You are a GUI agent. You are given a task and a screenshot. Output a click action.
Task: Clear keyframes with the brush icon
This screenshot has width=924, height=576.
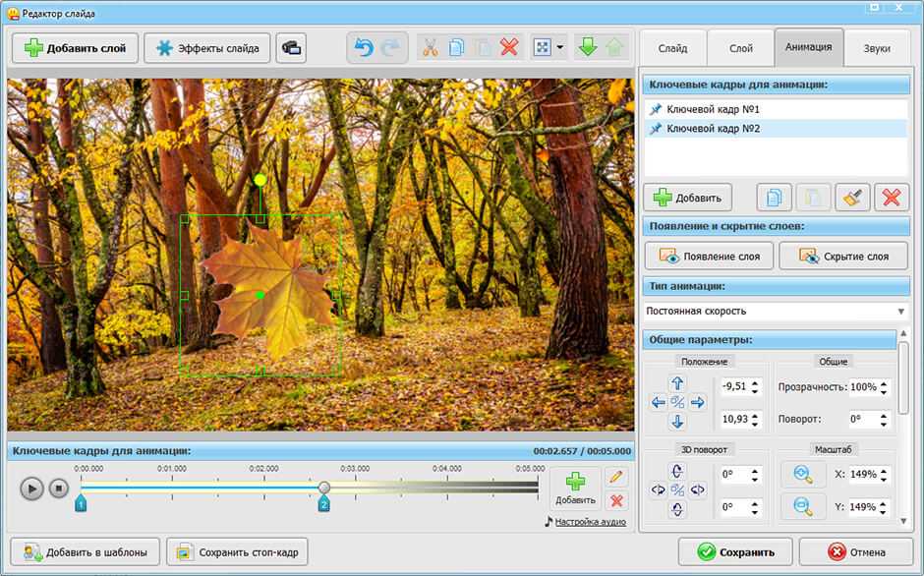click(x=852, y=198)
